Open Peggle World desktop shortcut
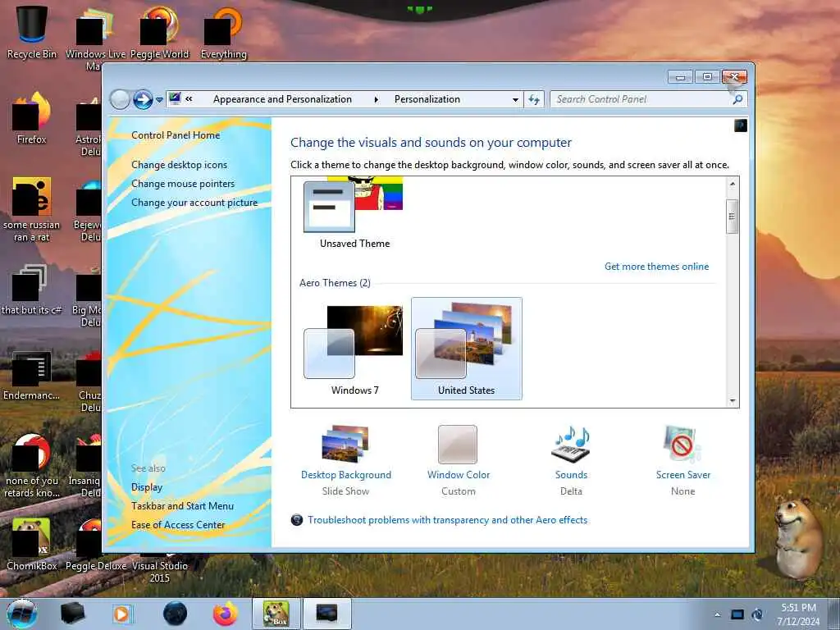 pyautogui.click(x=160, y=32)
